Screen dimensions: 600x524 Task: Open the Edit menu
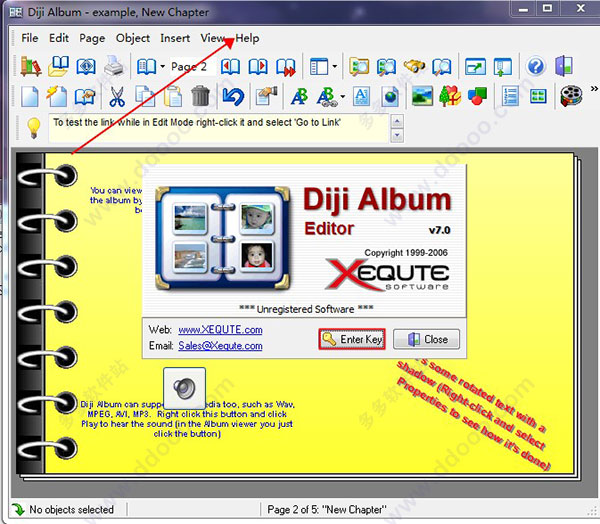(x=59, y=38)
